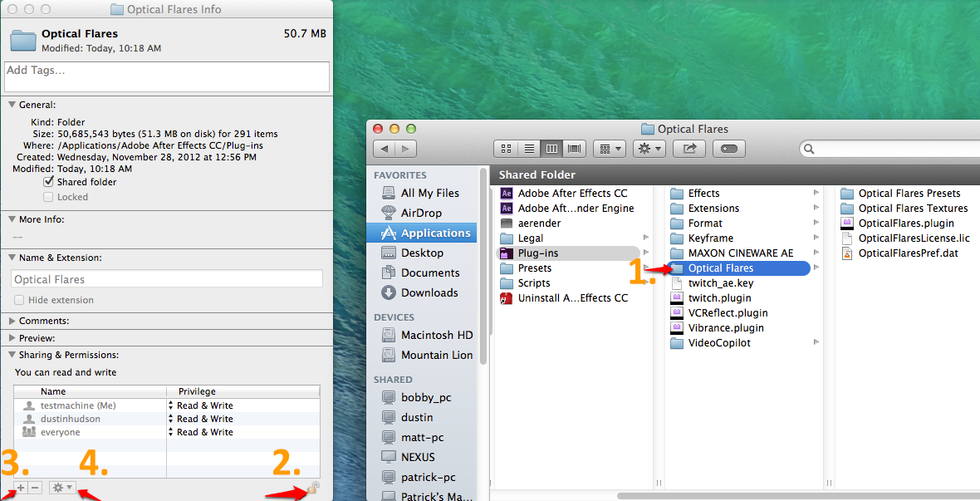Image resolution: width=980 pixels, height=501 pixels.
Task: Enable the Locked checkbox
Action: pyautogui.click(x=48, y=197)
